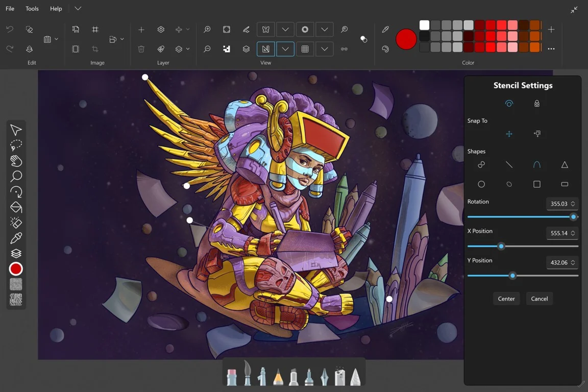
Task: Expand the stencil options dropdown arrow
Action: pyautogui.click(x=285, y=49)
